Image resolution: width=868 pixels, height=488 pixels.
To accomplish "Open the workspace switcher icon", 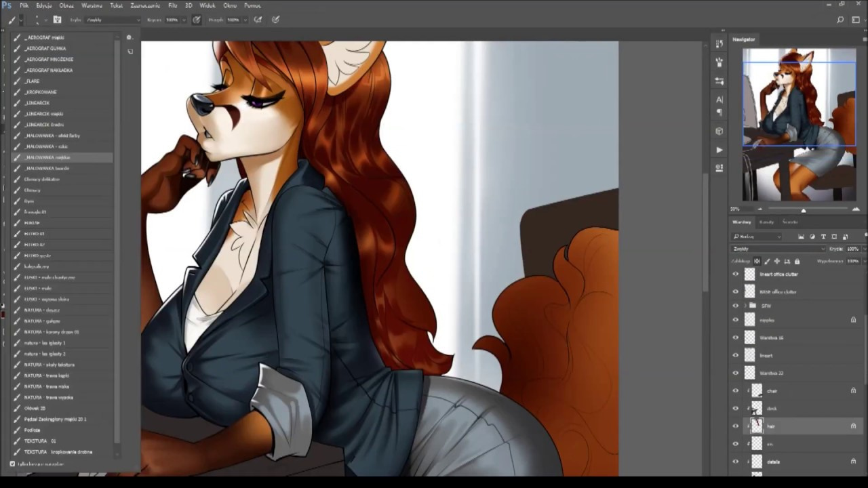I will [856, 20].
